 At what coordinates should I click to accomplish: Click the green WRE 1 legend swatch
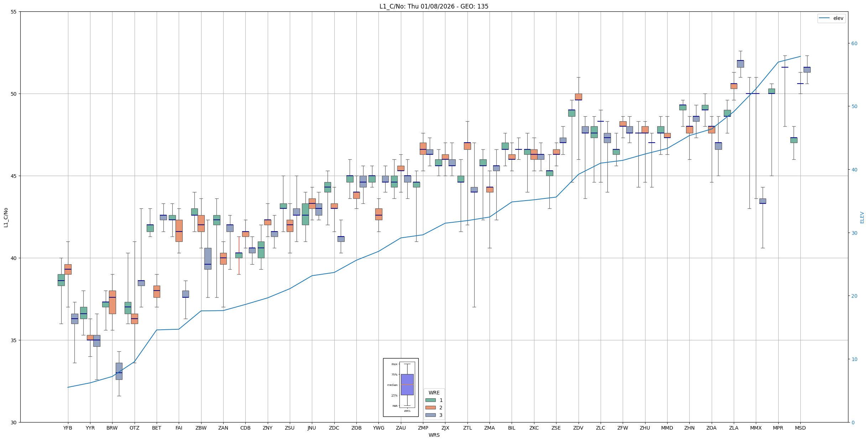(x=430, y=400)
